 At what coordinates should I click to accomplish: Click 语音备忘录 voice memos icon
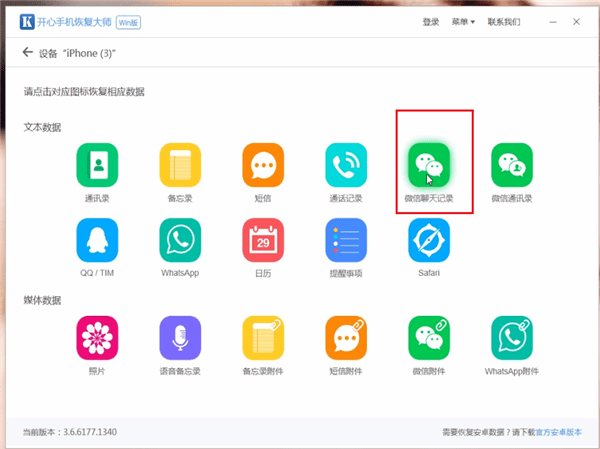point(181,338)
